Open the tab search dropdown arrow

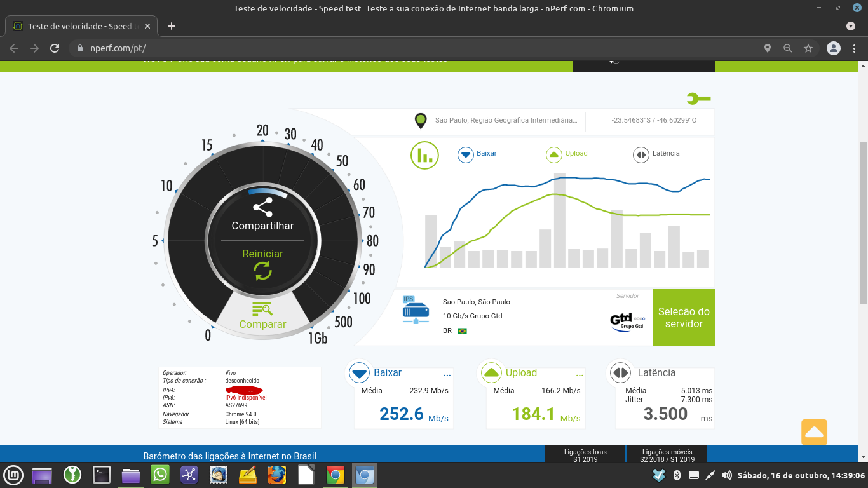coord(851,26)
